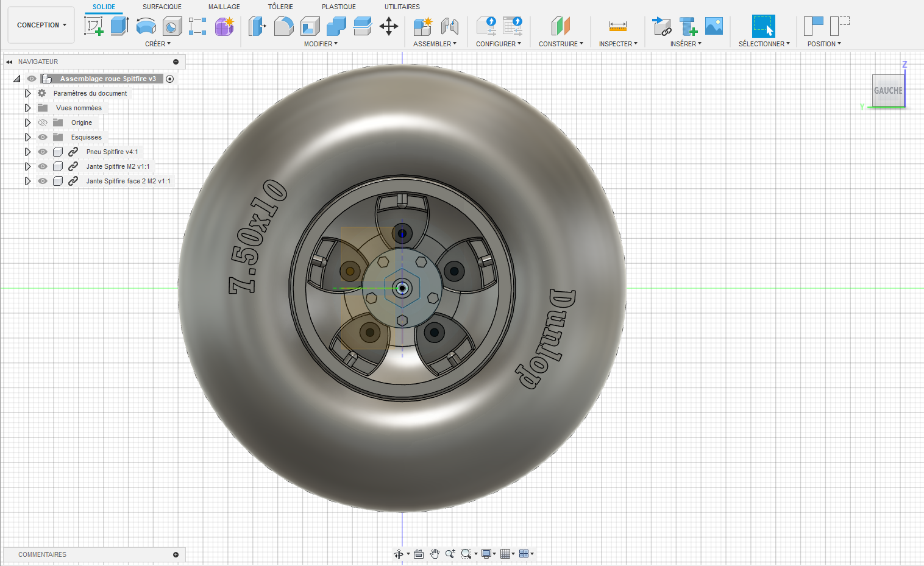The width and height of the screenshot is (924, 566).
Task: Expand the Esquisses folder
Action: (x=27, y=137)
